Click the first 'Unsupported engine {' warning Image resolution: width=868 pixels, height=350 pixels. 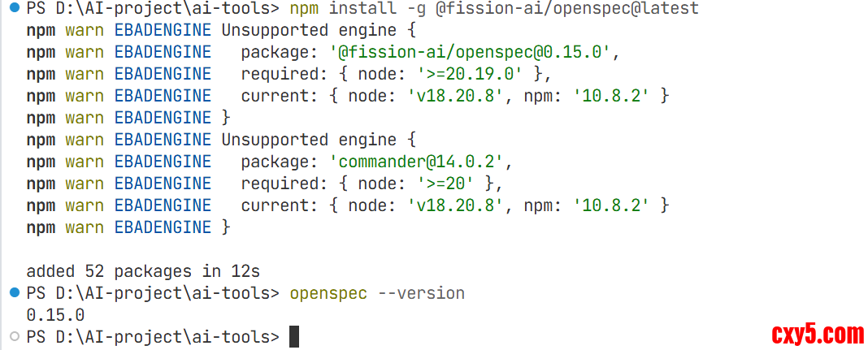(x=319, y=30)
